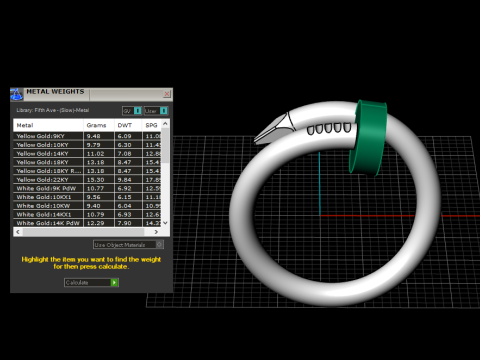Select the Yellow Gold:18KY row
The image size is (480, 360).
pyautogui.click(x=87, y=162)
